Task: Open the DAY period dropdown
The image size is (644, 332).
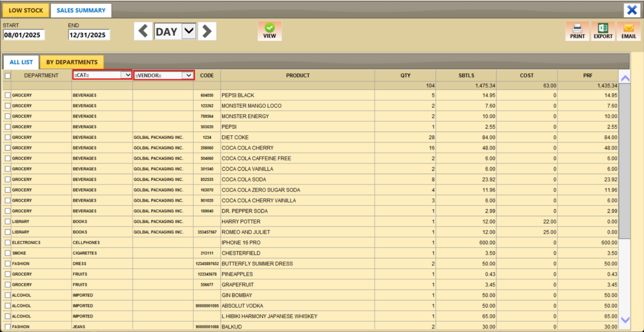Action: point(189,32)
